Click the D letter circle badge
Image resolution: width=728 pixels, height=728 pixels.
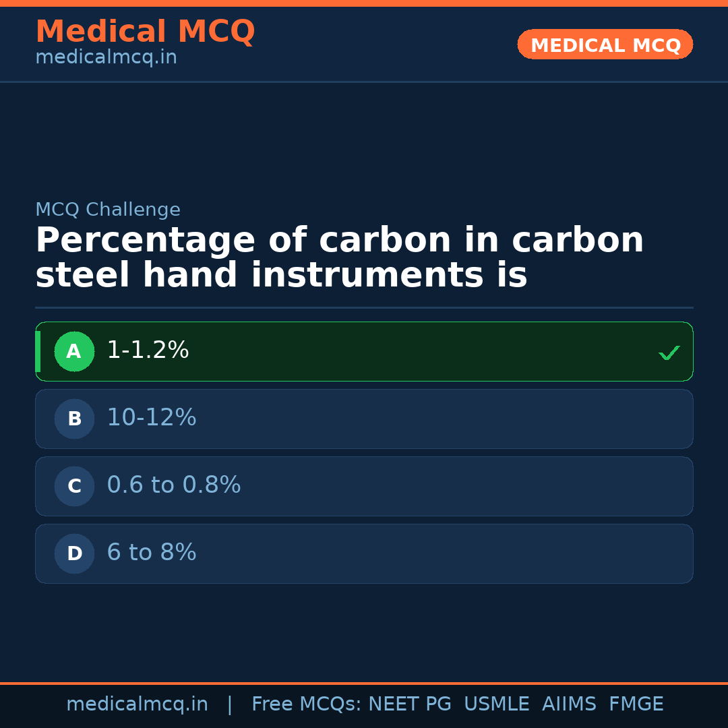(x=74, y=553)
